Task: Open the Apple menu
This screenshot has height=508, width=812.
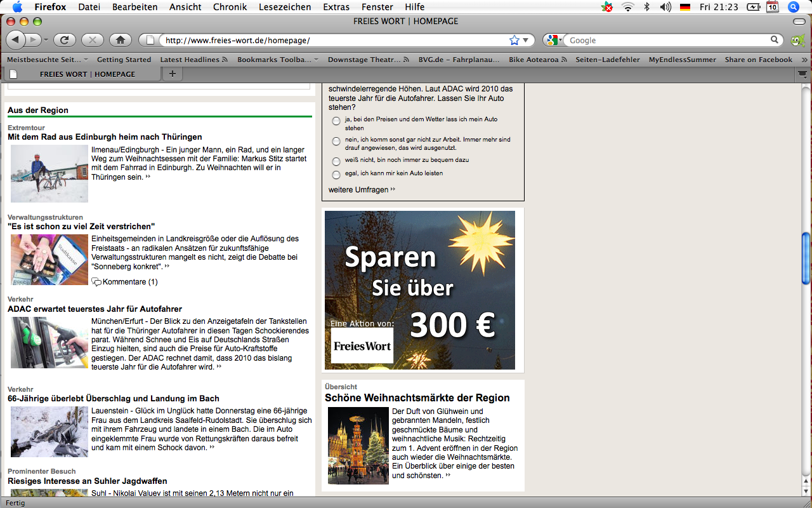Action: pyautogui.click(x=17, y=7)
